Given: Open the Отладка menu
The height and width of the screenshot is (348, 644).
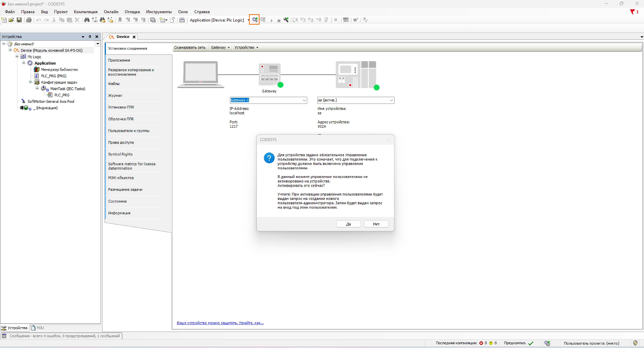Looking at the screenshot, I should pos(132,12).
